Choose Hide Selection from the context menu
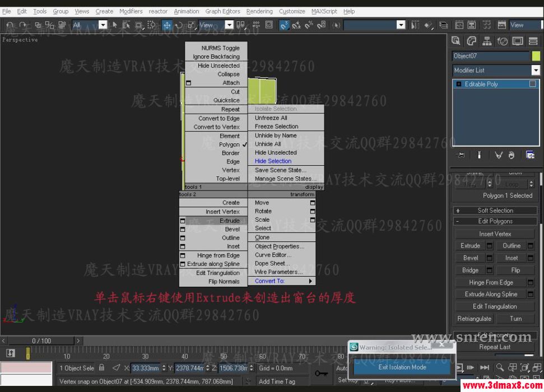The height and width of the screenshot is (392, 544). point(273,161)
